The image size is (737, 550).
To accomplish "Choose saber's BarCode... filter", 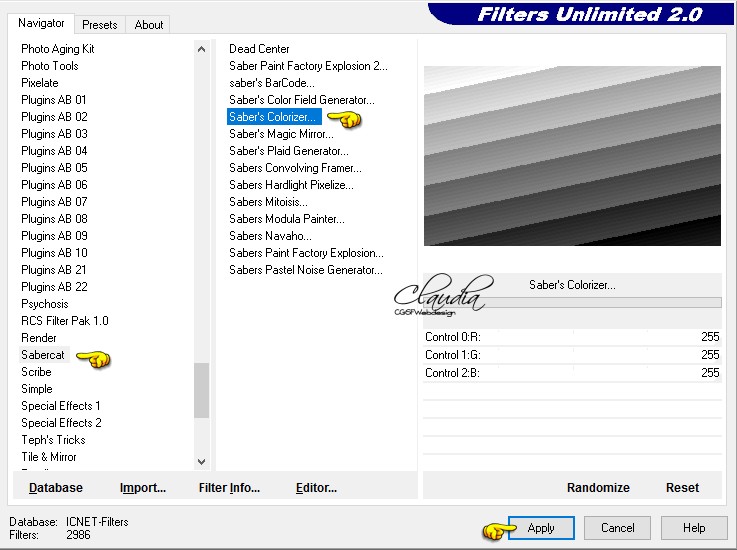I will coord(272,83).
